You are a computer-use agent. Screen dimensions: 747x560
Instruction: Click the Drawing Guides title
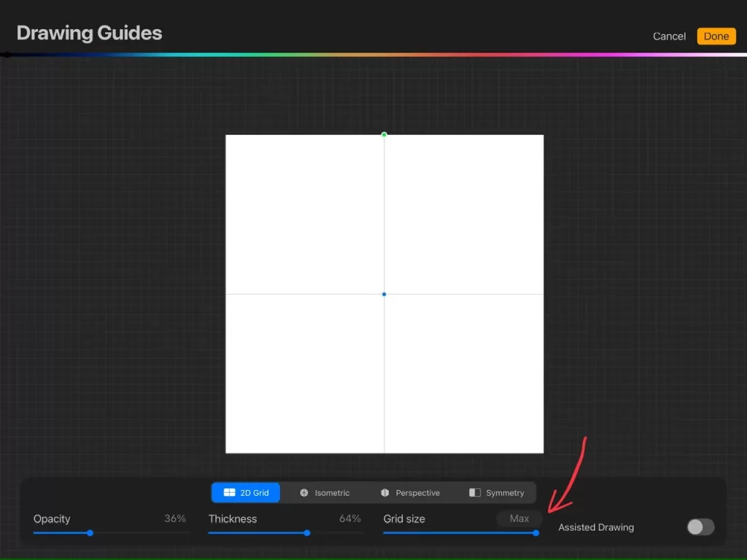pos(90,33)
